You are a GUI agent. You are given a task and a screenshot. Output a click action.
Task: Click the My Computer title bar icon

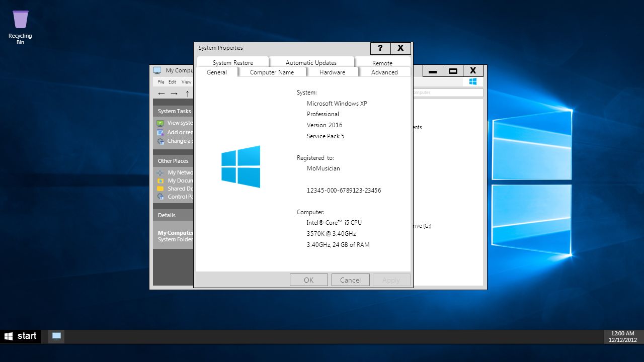point(157,70)
